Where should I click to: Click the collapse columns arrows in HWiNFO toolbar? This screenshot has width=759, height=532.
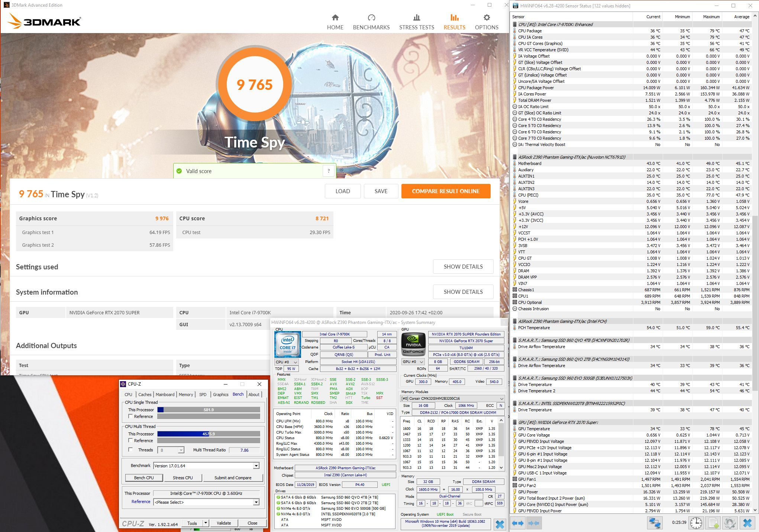click(534, 523)
